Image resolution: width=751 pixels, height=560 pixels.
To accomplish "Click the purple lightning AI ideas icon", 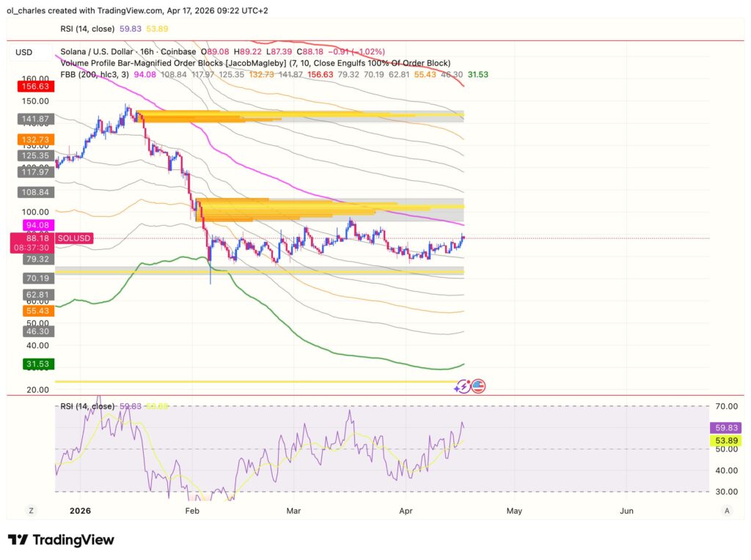I will [x=463, y=386].
